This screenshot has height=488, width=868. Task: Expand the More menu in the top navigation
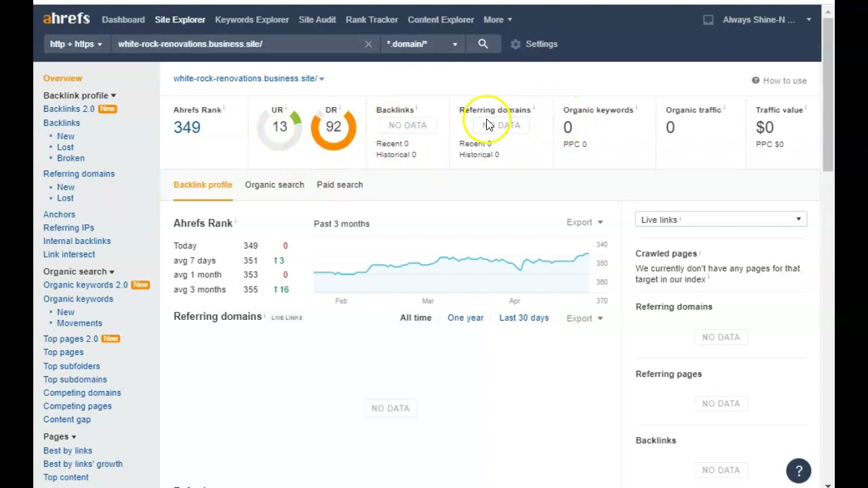(498, 20)
